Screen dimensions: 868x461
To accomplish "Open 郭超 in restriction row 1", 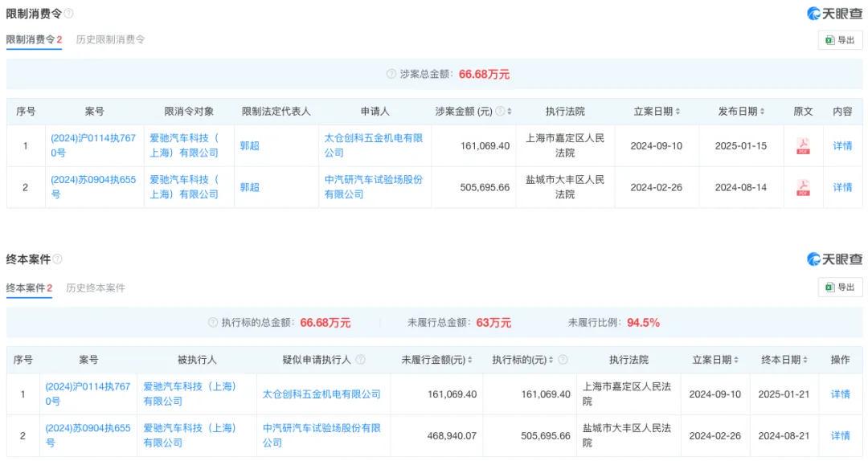I will (250, 146).
